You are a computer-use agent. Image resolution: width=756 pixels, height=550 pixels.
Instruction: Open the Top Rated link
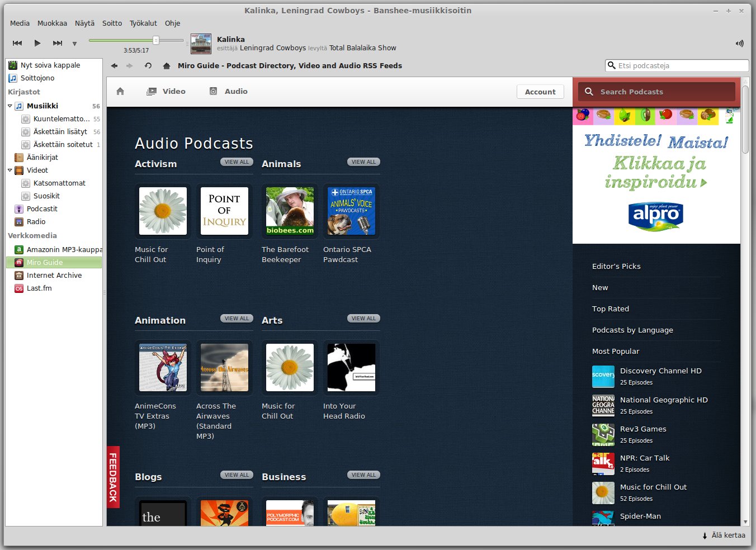point(611,309)
